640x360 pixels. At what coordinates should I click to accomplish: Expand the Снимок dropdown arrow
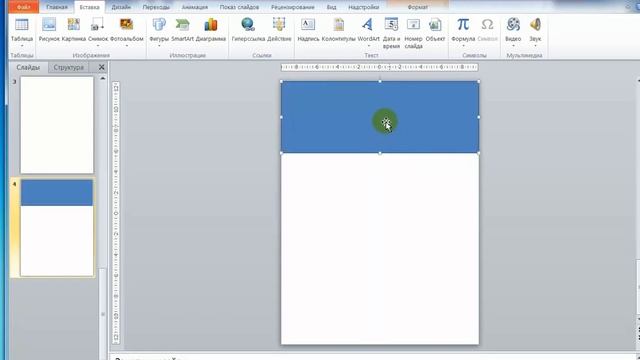coord(98,46)
